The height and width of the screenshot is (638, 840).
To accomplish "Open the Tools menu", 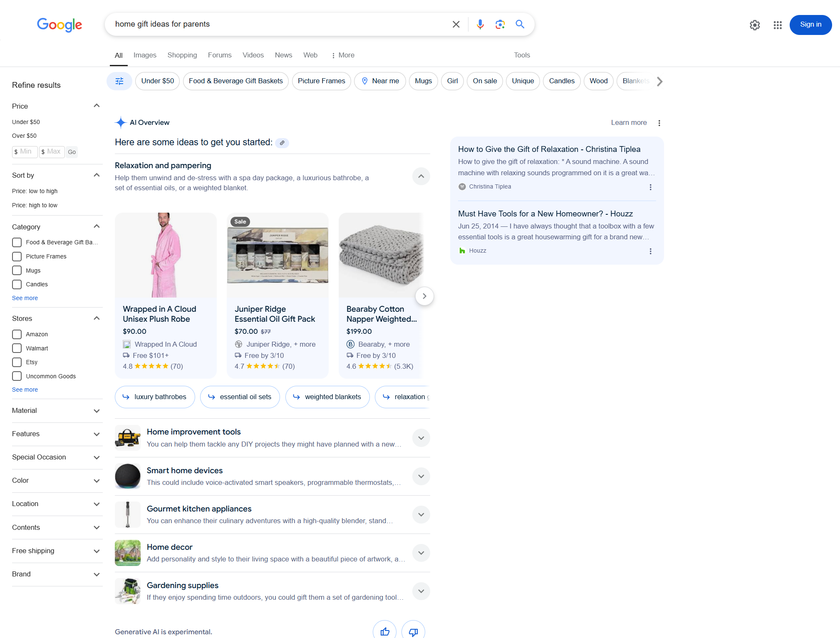I will point(522,55).
